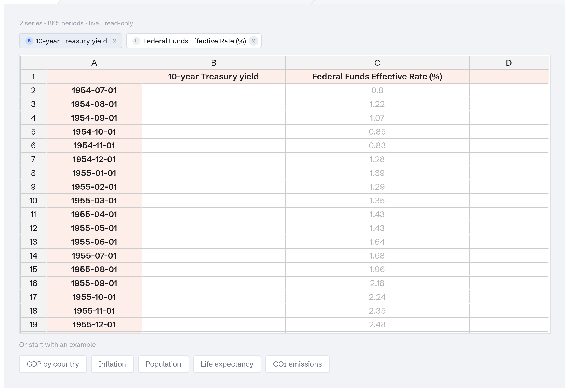Click date cell 1954-07-01
This screenshot has height=392, width=565.
(x=94, y=91)
